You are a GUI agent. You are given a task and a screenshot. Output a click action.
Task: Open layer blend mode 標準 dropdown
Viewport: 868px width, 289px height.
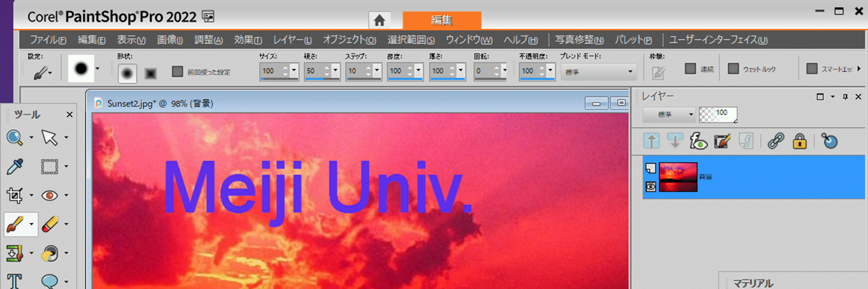(669, 114)
